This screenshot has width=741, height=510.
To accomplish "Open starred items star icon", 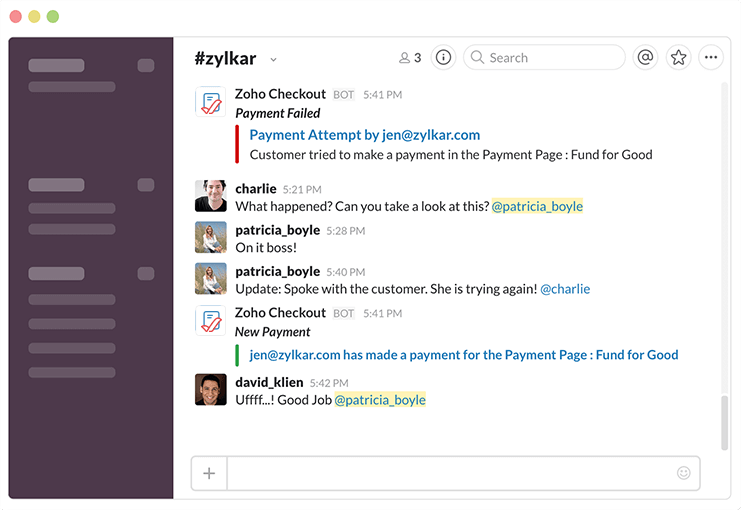I will [679, 58].
